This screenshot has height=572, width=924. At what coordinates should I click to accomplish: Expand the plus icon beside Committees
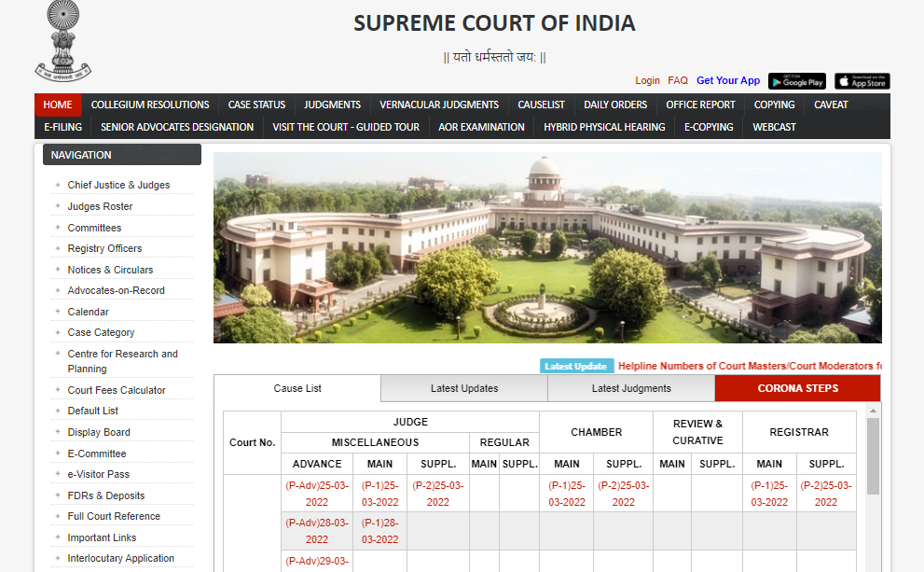pyautogui.click(x=58, y=228)
